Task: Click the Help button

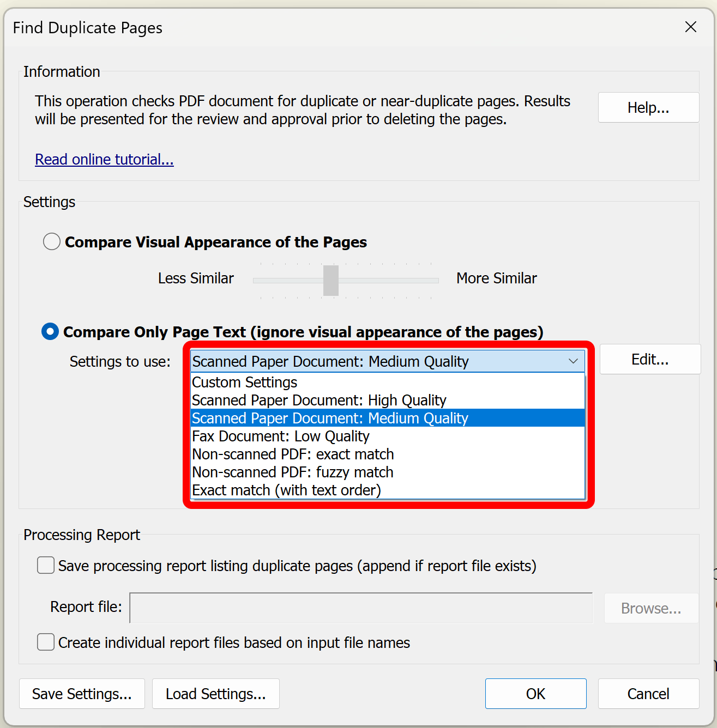Action: pos(648,107)
